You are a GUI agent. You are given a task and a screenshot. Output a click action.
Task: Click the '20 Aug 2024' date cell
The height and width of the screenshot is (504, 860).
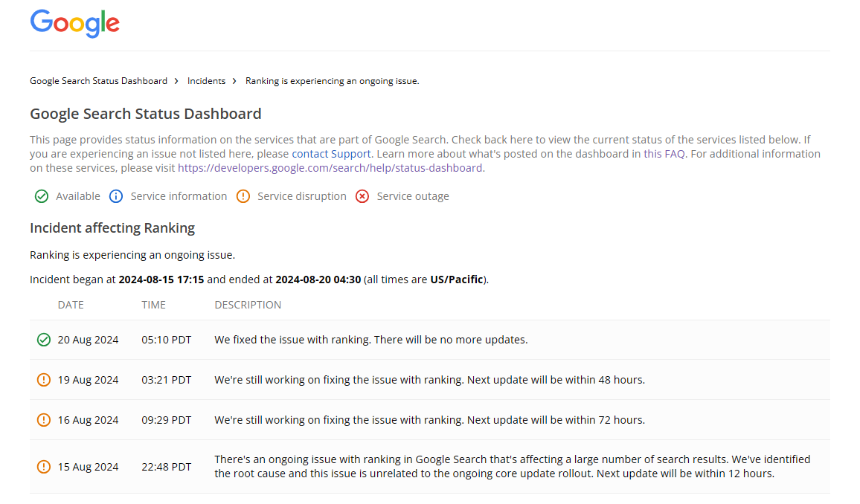[89, 340]
